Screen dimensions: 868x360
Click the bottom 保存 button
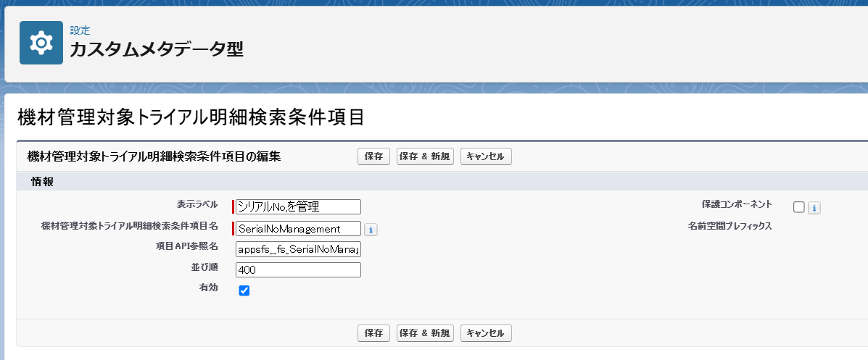click(x=373, y=333)
